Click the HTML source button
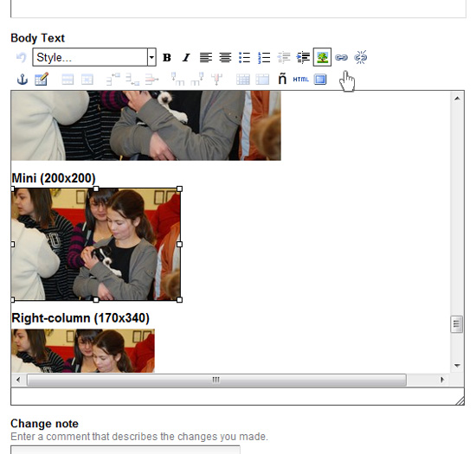Screen dimensions: 476x454 (301, 80)
